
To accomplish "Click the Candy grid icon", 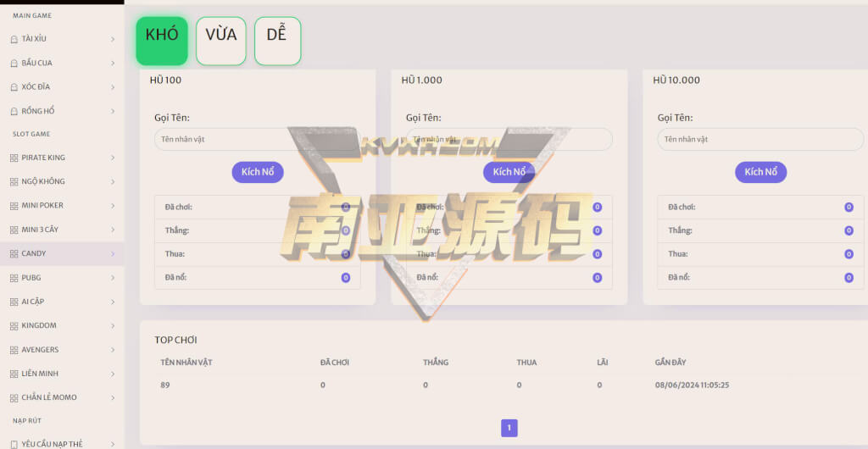I will [14, 254].
